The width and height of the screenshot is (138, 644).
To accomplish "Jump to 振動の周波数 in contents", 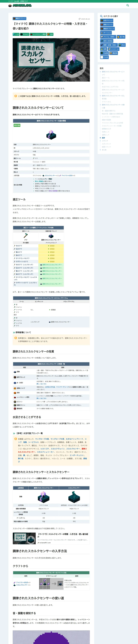I will click(106, 120).
